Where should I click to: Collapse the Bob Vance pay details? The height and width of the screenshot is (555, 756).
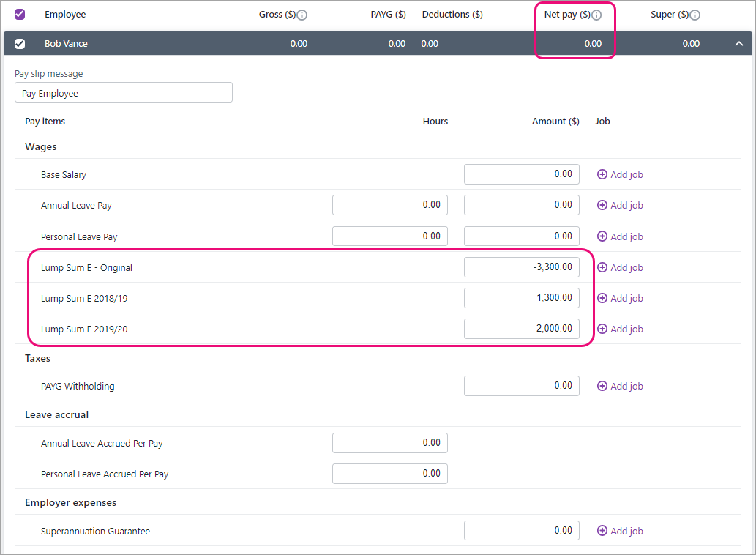(739, 44)
